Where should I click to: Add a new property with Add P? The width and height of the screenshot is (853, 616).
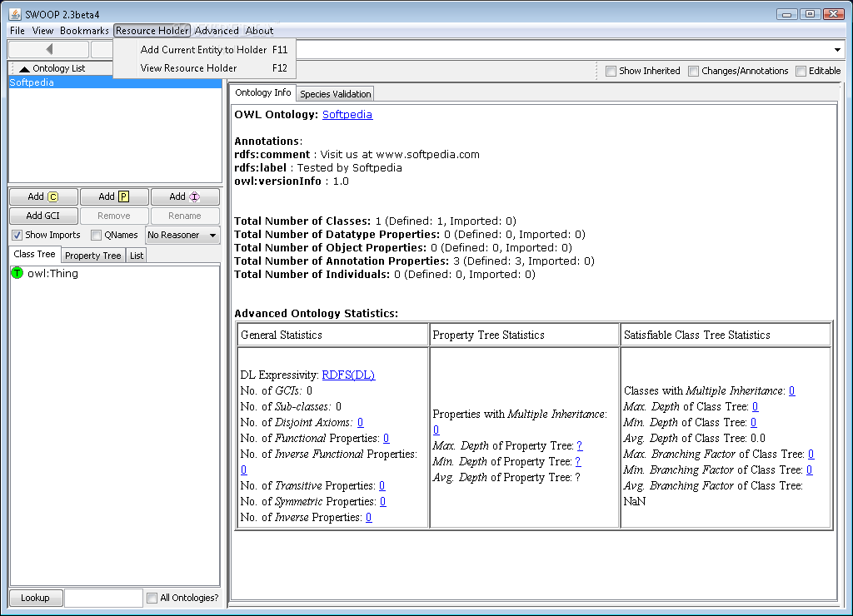coord(114,196)
